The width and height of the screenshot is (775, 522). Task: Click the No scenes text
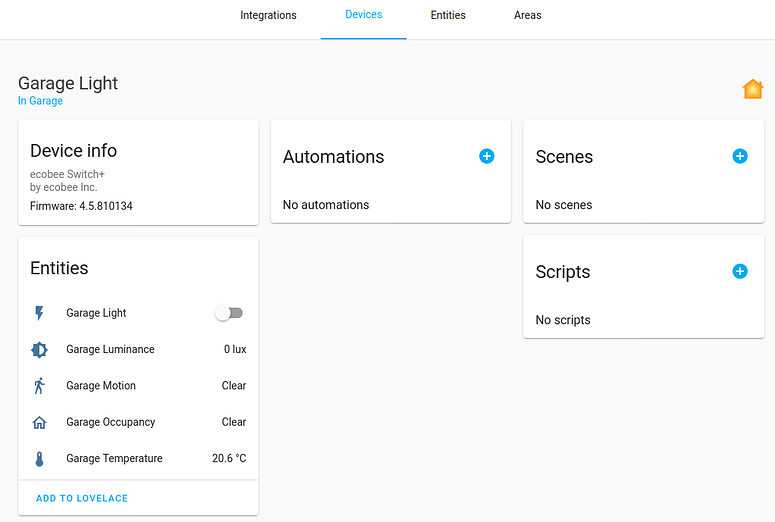tap(564, 205)
